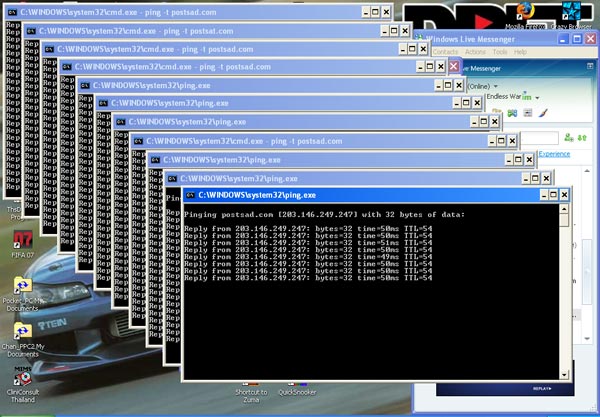Screen dimensions: 600x417
Task: Expand the dropdown arrow beside Endless War
Action: click(537, 98)
